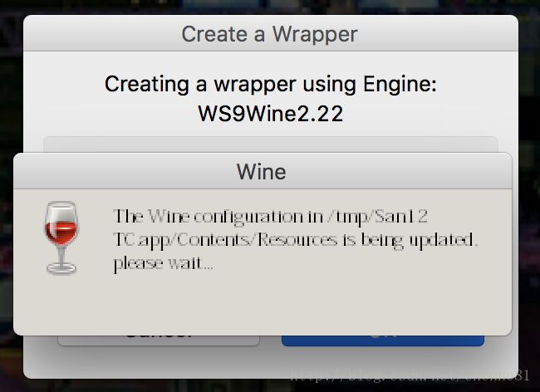Click the Wine glass icon in dialog
Image resolution: width=540 pixels, height=392 pixels.
61,238
